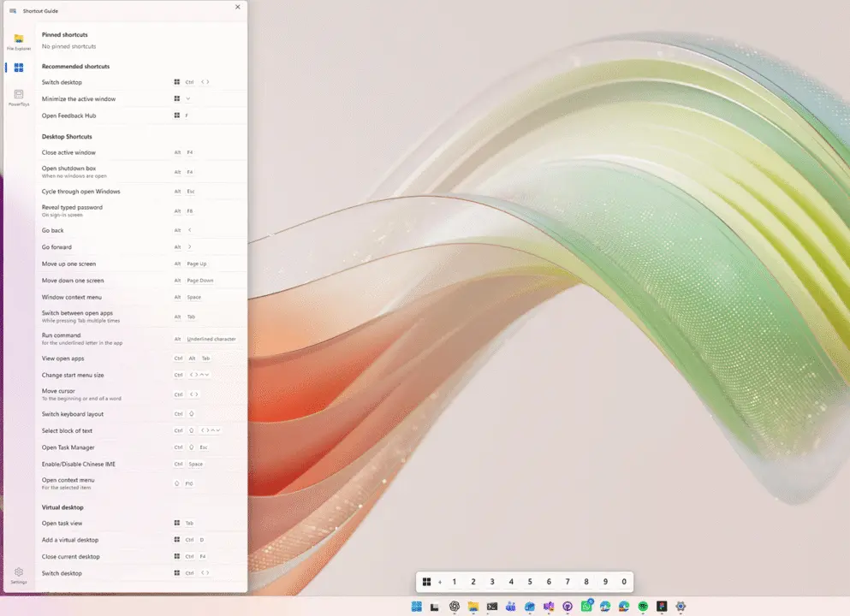Select the 'Reveal typed password' row
The image size is (850, 616).
pos(141,210)
